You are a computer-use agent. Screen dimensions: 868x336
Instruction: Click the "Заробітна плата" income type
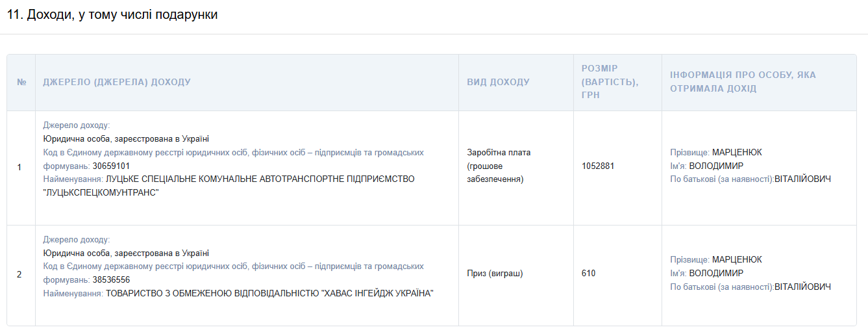499,153
